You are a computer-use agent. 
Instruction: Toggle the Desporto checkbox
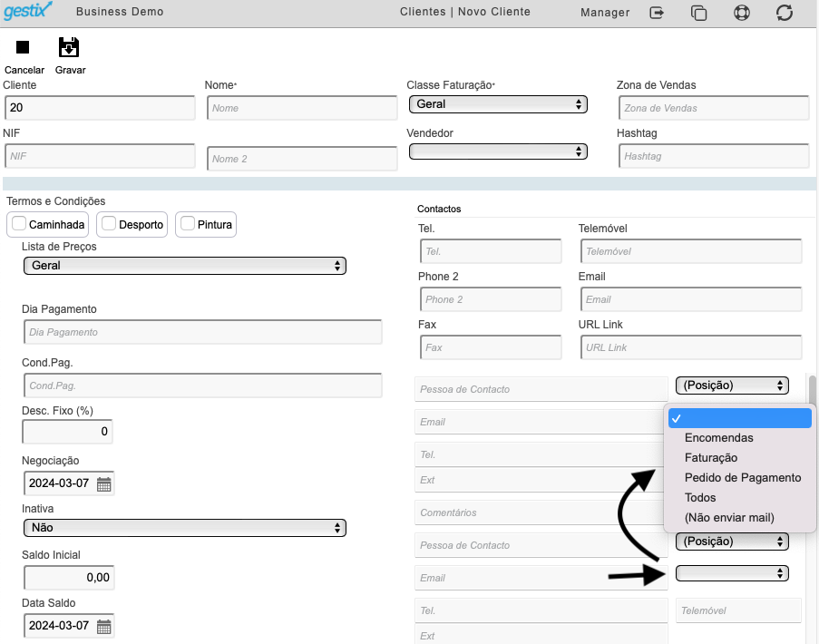click(x=109, y=223)
